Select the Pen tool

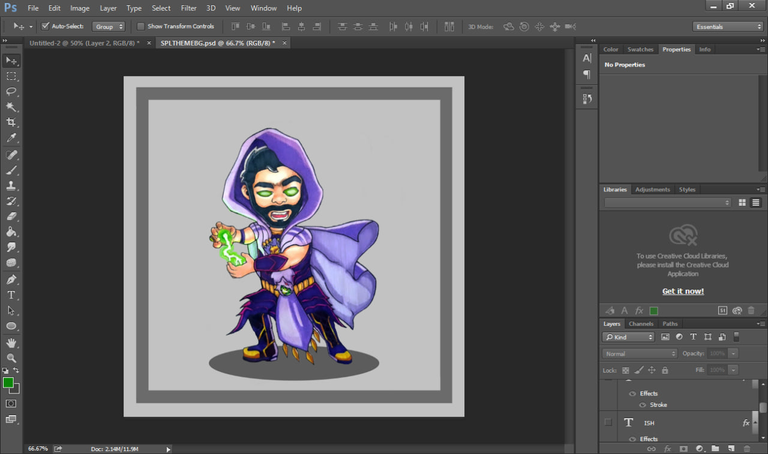tap(11, 280)
